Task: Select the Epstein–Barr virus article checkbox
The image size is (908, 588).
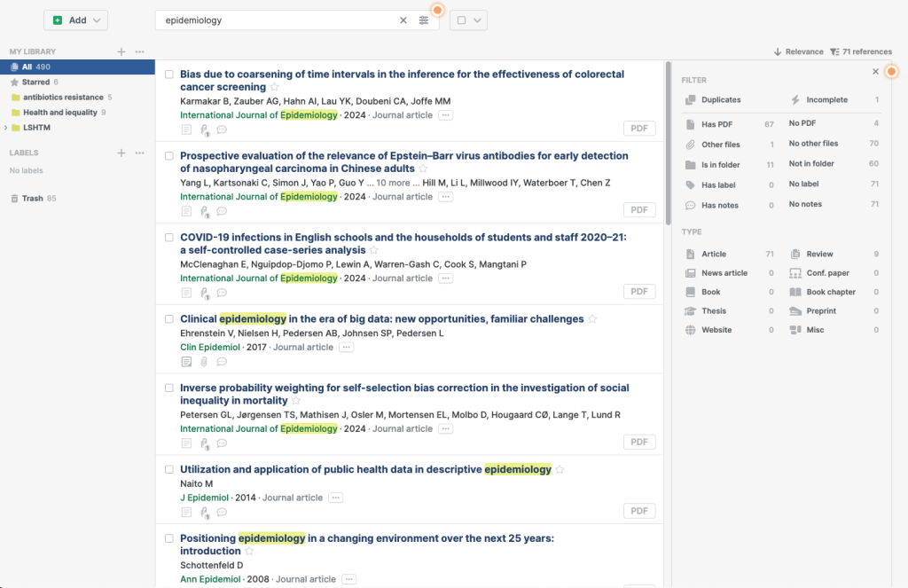Action: coord(169,156)
